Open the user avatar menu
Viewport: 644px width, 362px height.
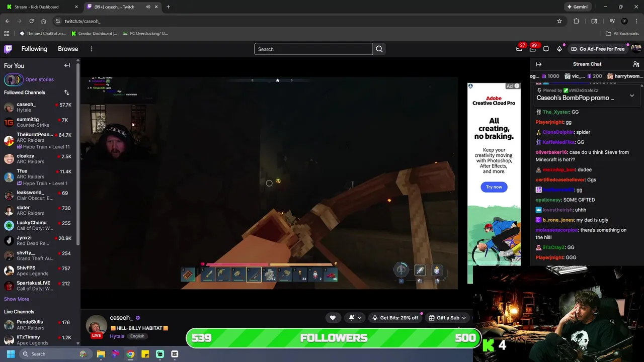tap(636, 49)
